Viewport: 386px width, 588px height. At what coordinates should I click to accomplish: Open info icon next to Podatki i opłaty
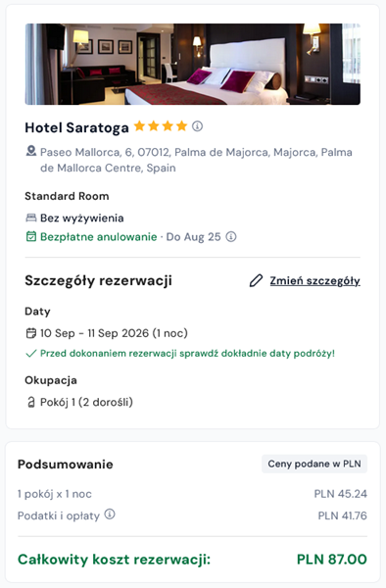[x=110, y=514]
